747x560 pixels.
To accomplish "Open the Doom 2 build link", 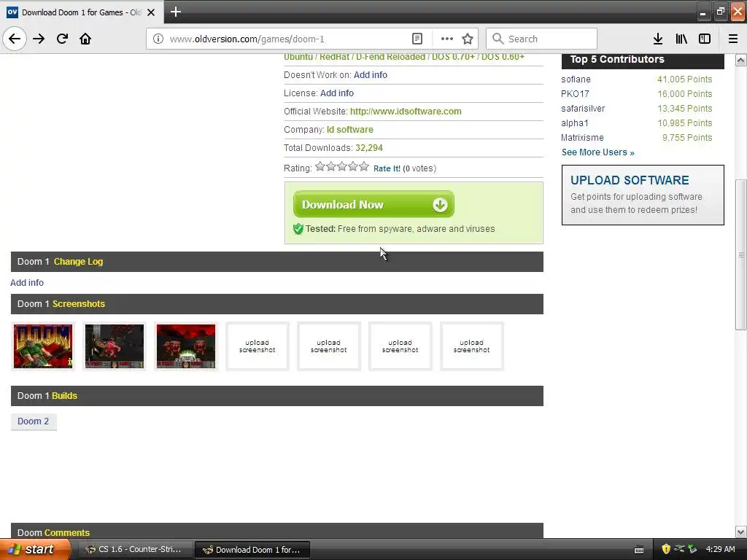I will click(x=34, y=421).
